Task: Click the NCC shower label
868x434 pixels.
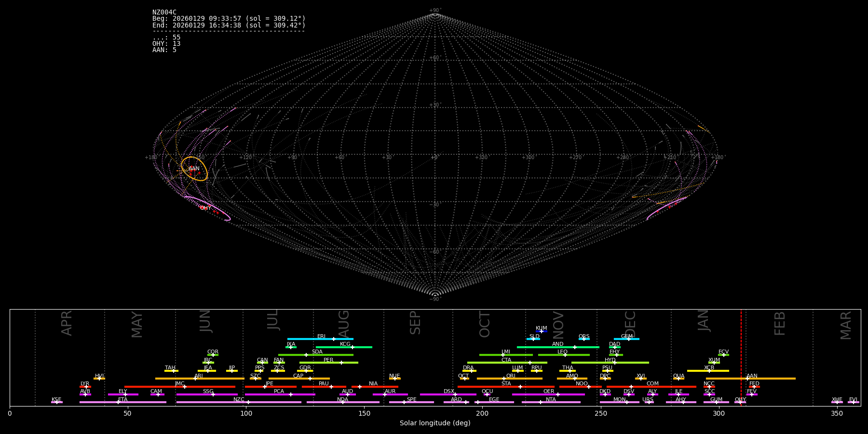Action: click(709, 383)
